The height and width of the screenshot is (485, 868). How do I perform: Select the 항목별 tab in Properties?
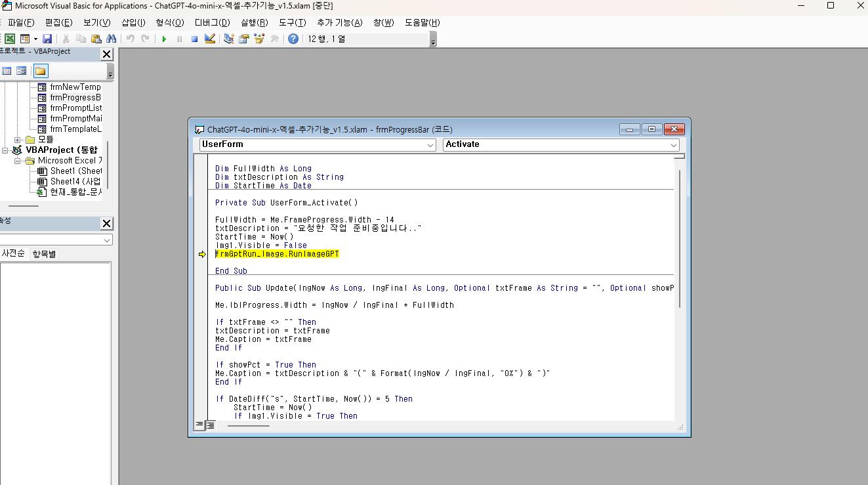point(45,254)
